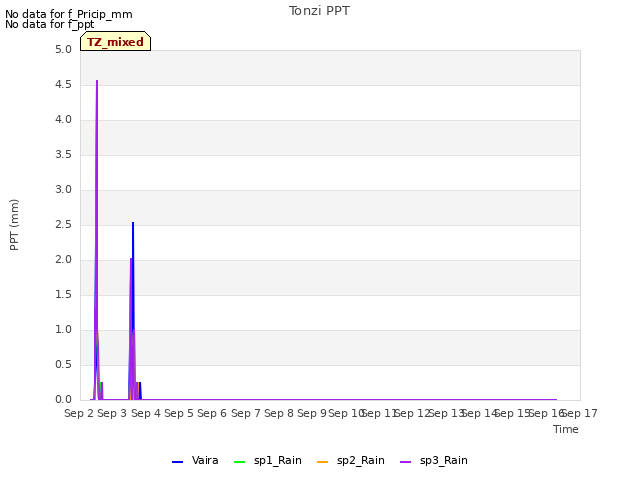Toggle the sp2_Rain legend entry
The height and width of the screenshot is (480, 640).
tap(351, 461)
